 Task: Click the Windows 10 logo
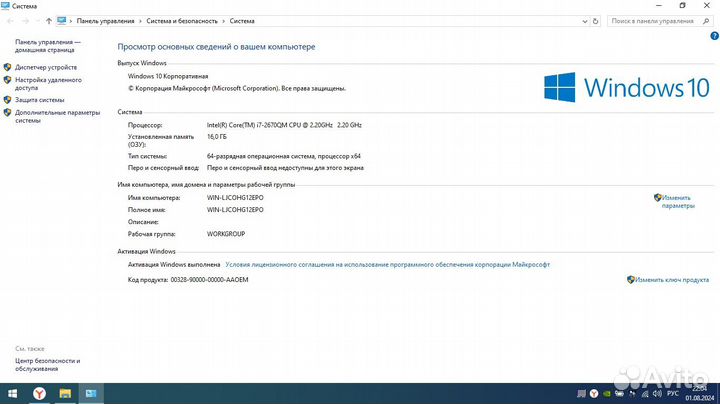(627, 87)
